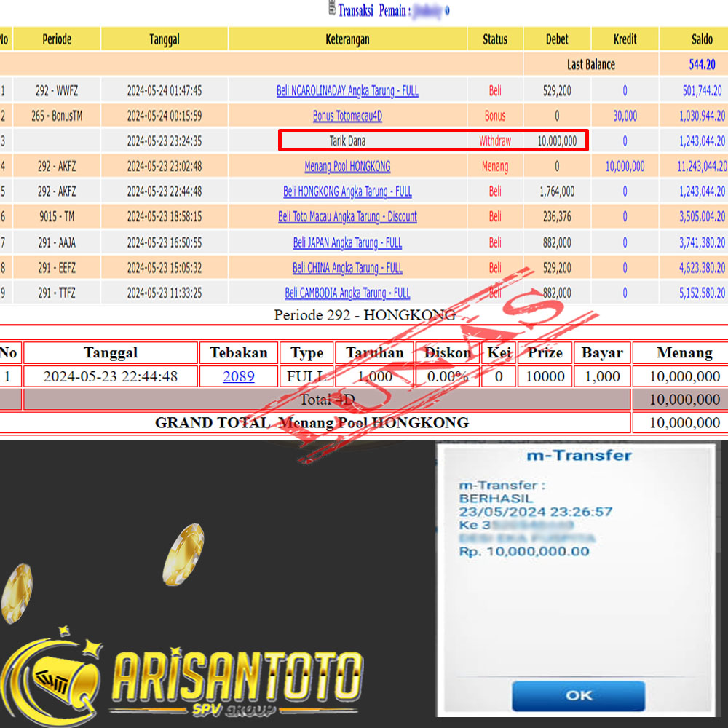Click saldo 501,744.20
Screen dimensions: 728x728
702,90
